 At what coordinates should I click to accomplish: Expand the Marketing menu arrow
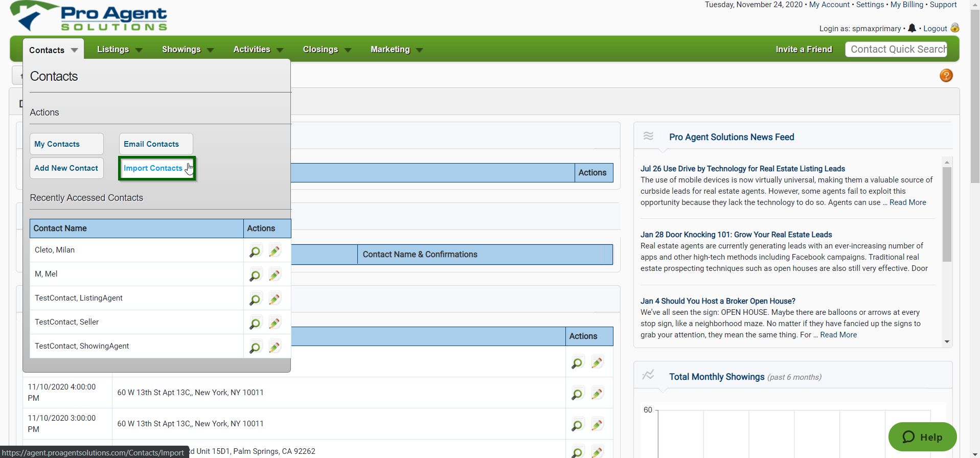(420, 50)
